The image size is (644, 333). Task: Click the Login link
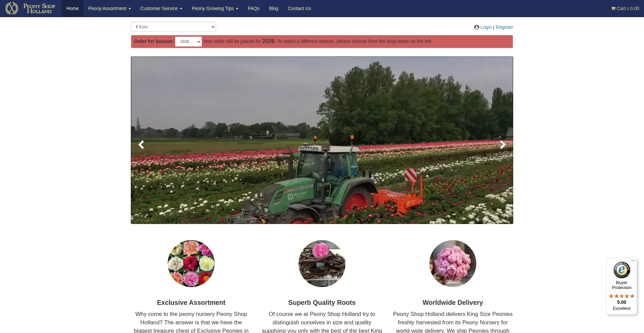pyautogui.click(x=486, y=27)
